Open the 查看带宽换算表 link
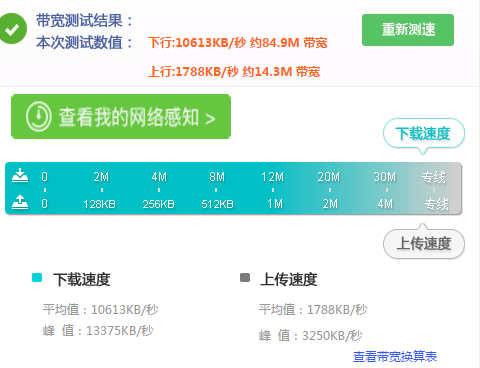 (395, 357)
